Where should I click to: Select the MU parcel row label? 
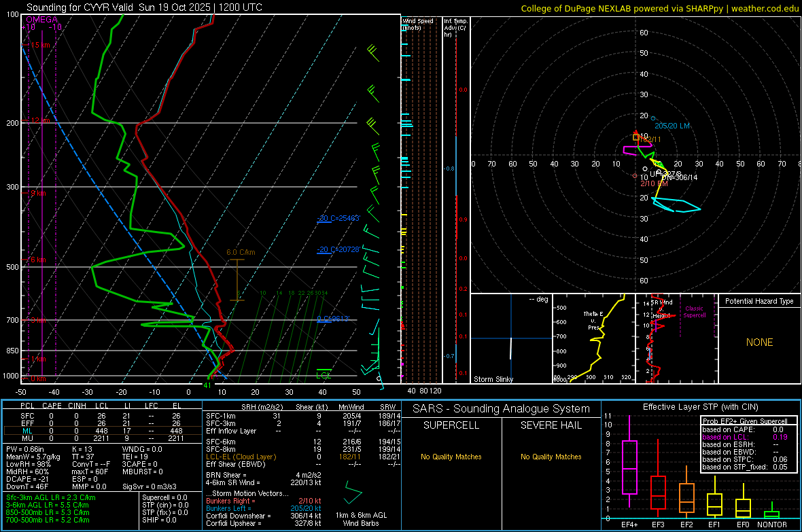(x=27, y=438)
